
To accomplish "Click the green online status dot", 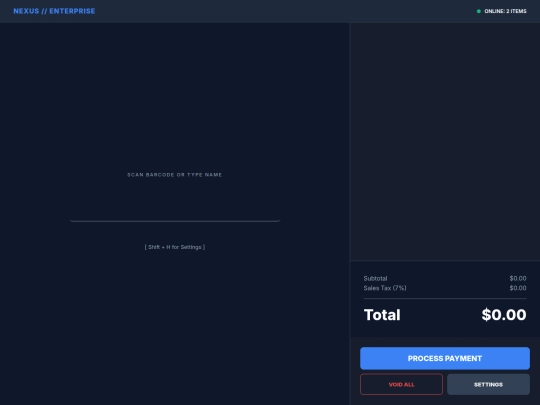I will (478, 11).
